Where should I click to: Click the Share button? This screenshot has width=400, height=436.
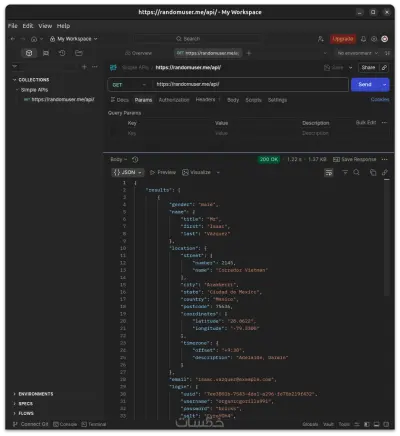coord(369,68)
